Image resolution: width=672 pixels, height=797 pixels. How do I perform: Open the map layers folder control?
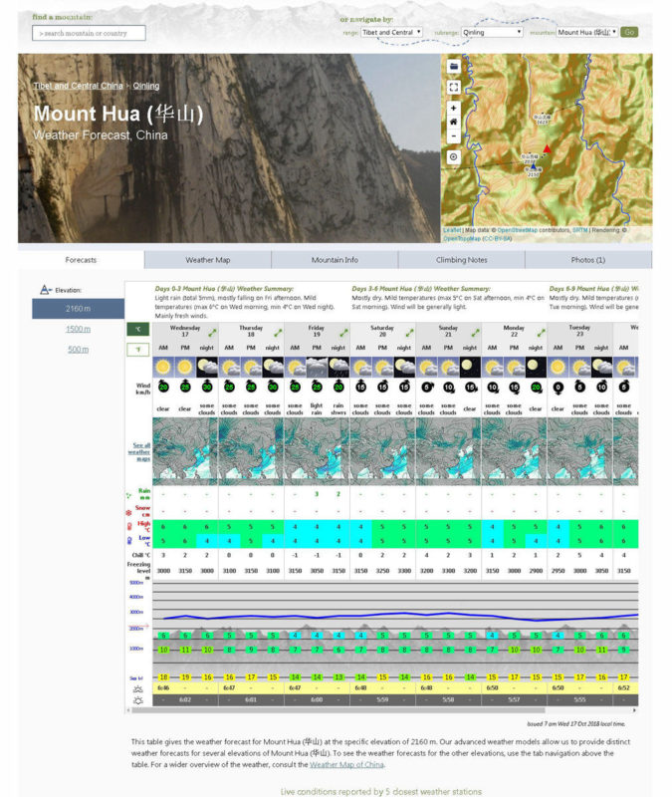454,67
